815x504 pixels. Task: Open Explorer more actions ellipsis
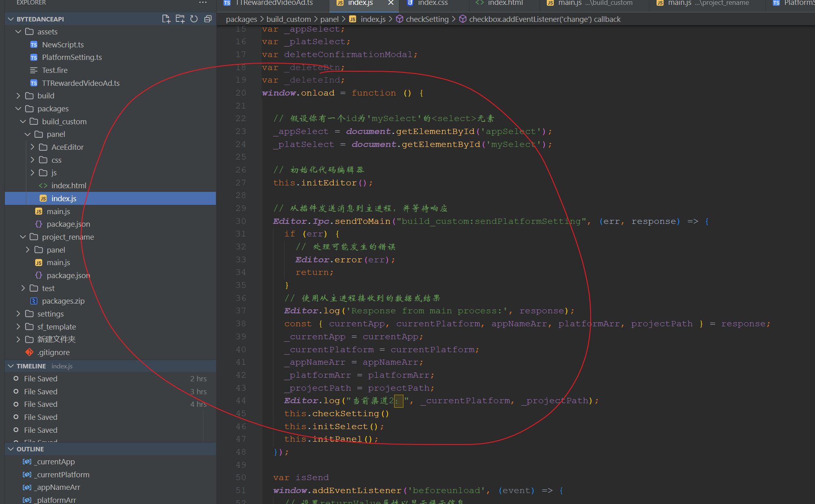point(203,3)
